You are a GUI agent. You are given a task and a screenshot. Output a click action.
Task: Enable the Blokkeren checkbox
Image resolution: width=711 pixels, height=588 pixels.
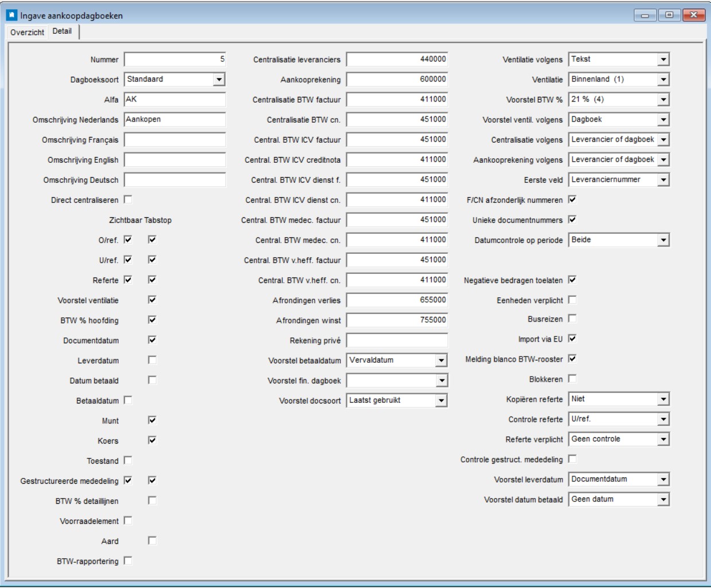pyautogui.click(x=572, y=379)
